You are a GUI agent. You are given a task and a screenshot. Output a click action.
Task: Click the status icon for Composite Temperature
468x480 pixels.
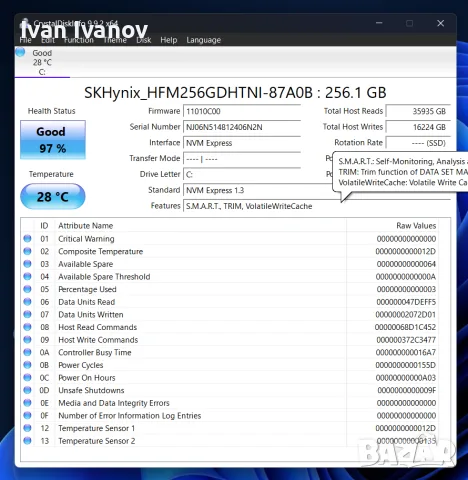[x=27, y=251]
